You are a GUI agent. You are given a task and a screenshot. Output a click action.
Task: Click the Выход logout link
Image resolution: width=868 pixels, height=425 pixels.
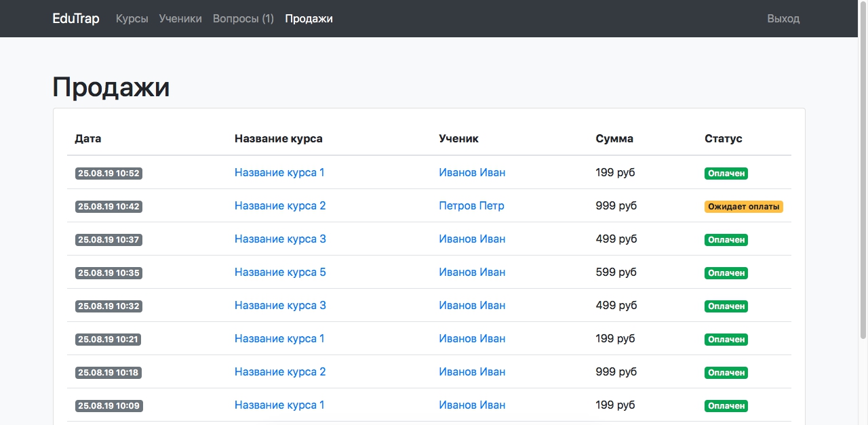(783, 18)
